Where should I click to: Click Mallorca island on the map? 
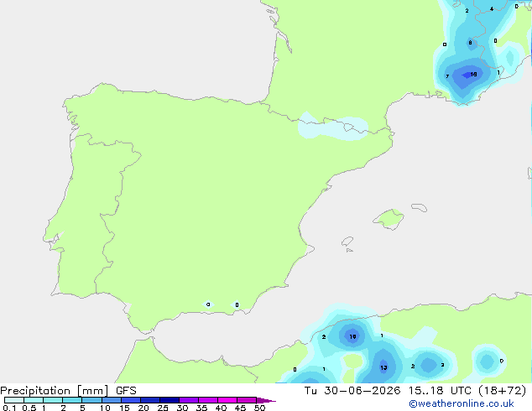[389, 219]
